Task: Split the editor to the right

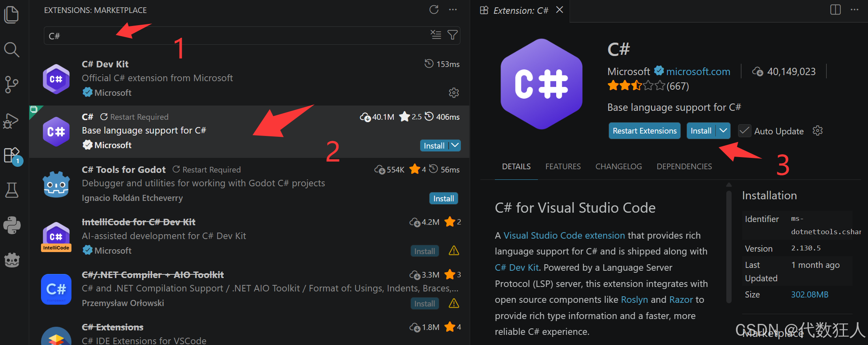Action: pyautogui.click(x=836, y=10)
